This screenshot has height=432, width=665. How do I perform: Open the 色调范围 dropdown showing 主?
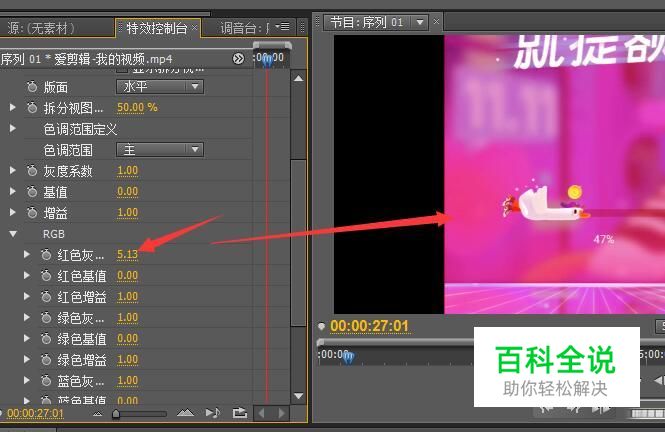point(160,149)
